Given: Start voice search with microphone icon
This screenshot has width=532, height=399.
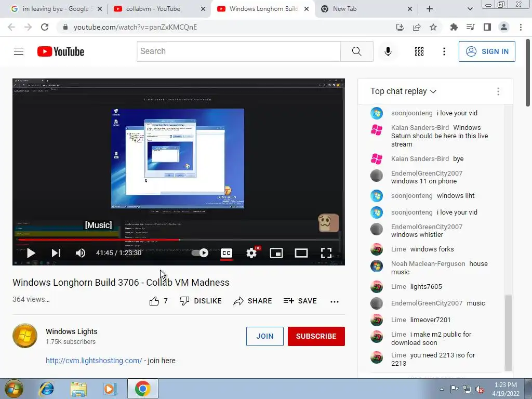Looking at the screenshot, I should [x=388, y=51].
